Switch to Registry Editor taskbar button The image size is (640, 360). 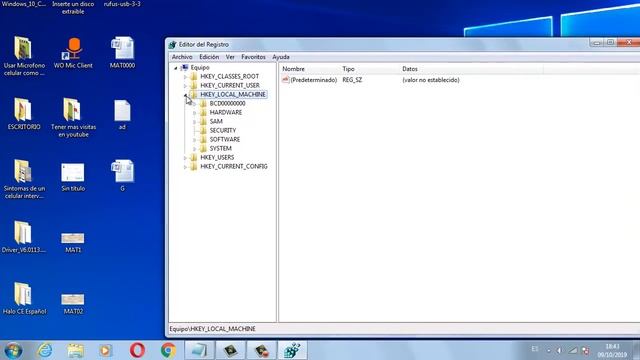[x=292, y=350]
